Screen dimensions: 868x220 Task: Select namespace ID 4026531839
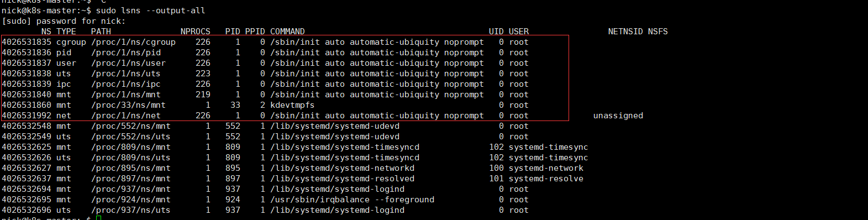tap(27, 84)
